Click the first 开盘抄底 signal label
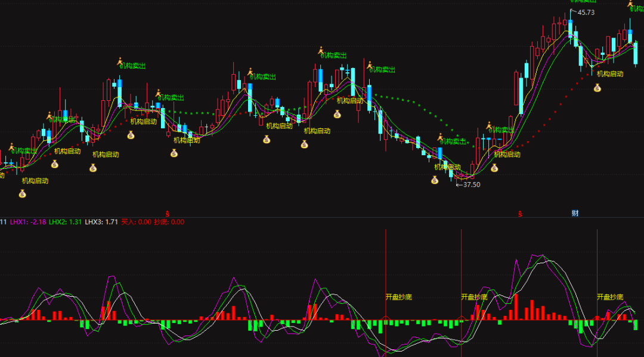Image resolution: width=644 pixels, height=357 pixels. (x=399, y=297)
